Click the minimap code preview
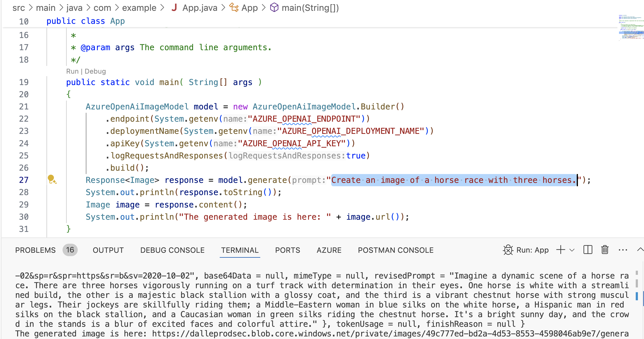 pyautogui.click(x=631, y=28)
